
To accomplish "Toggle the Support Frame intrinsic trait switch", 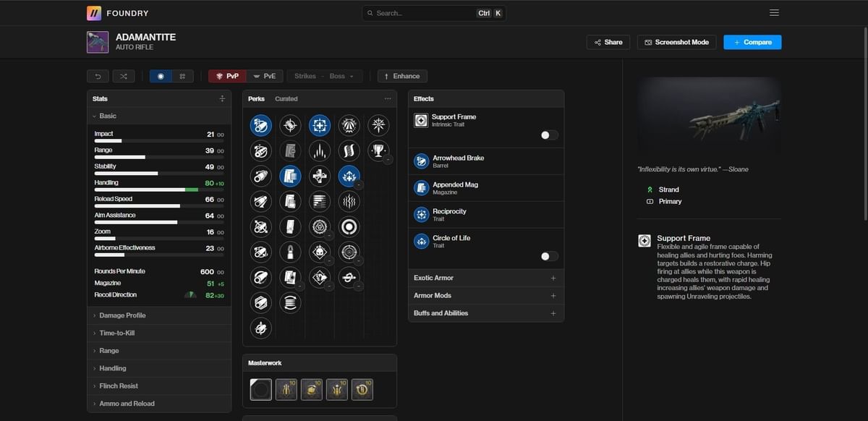I will tap(548, 135).
